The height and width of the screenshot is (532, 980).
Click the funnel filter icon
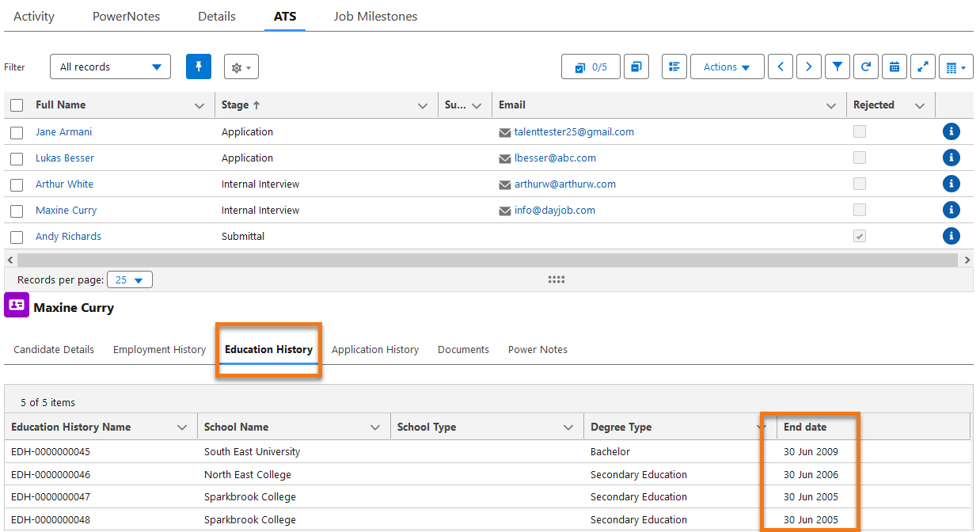tap(837, 67)
